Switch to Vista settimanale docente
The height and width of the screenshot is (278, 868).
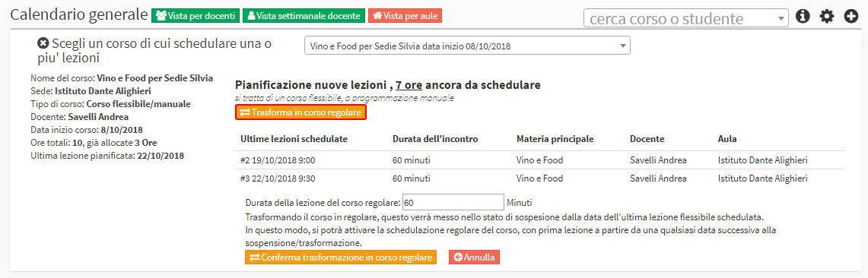(304, 15)
